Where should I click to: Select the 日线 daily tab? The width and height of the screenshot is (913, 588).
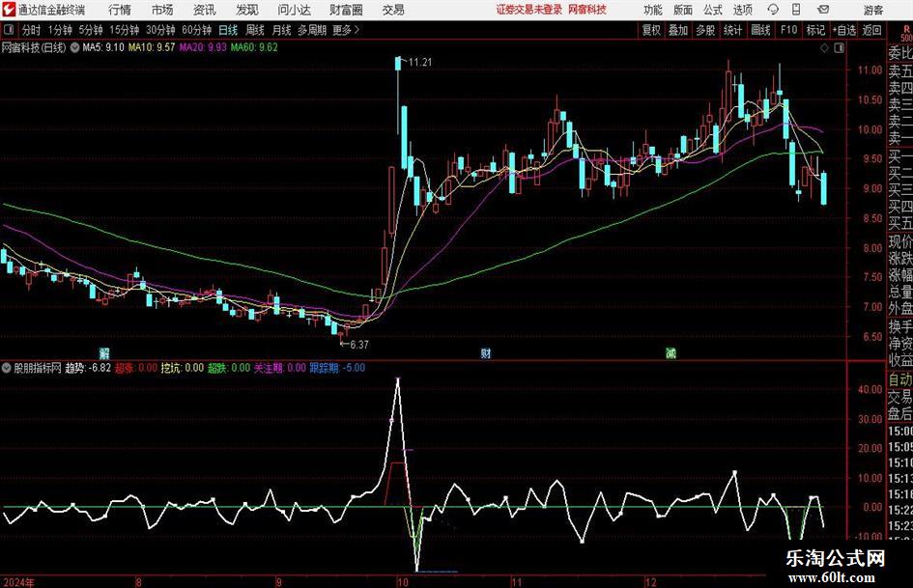(x=228, y=30)
